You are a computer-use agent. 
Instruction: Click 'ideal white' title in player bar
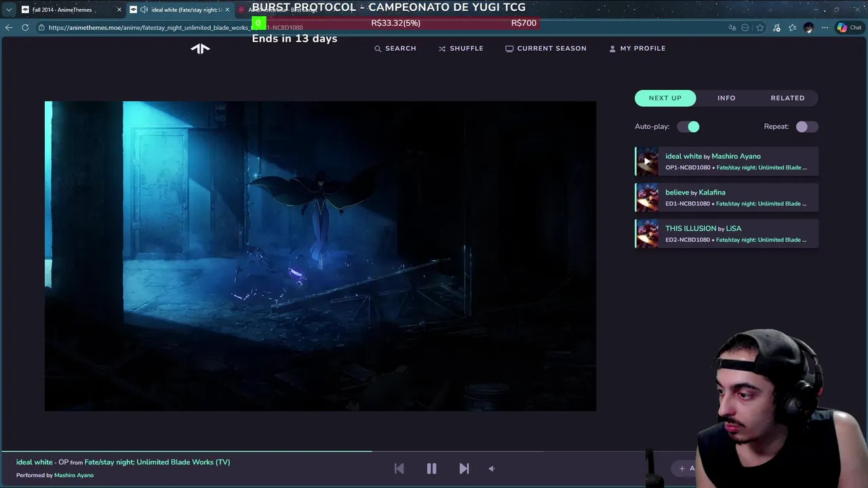[x=34, y=462]
